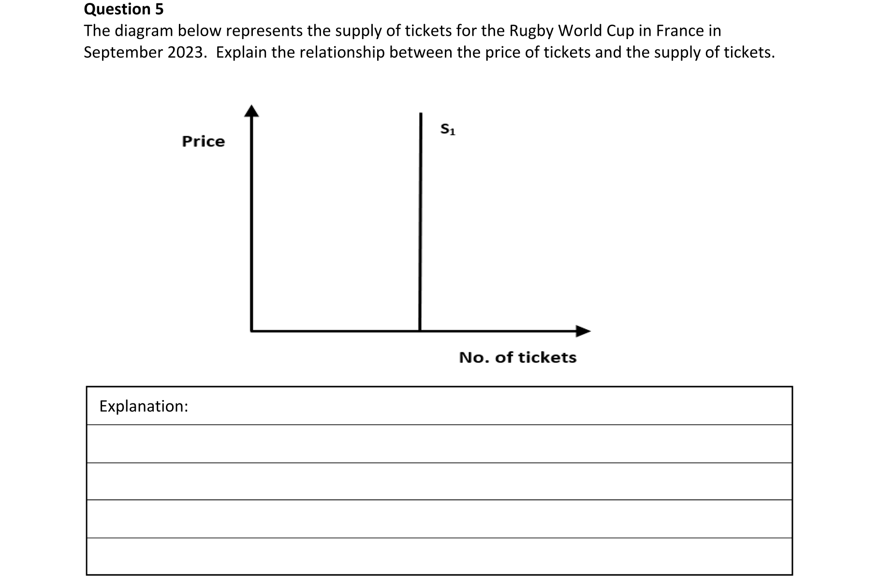Click the rightward arrowhead on the quantity axis
This screenshot has height=588, width=879.
(x=583, y=331)
